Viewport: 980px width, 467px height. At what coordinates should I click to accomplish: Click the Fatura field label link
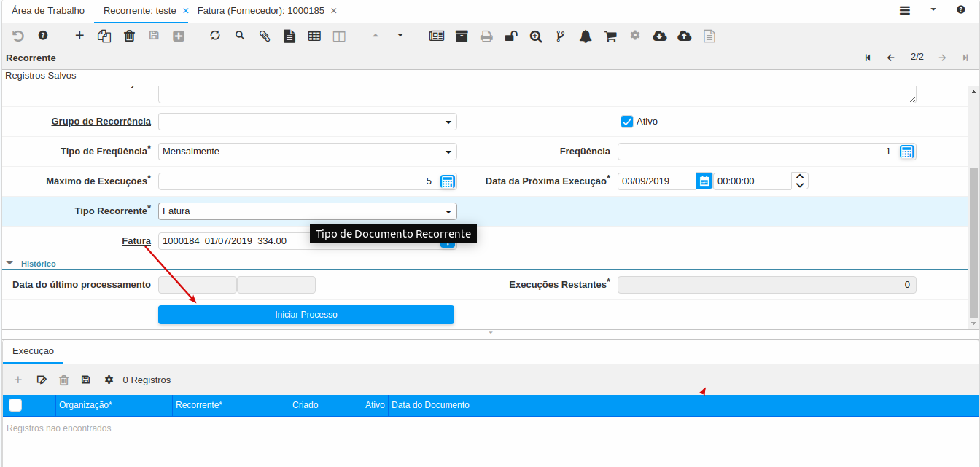pos(136,241)
